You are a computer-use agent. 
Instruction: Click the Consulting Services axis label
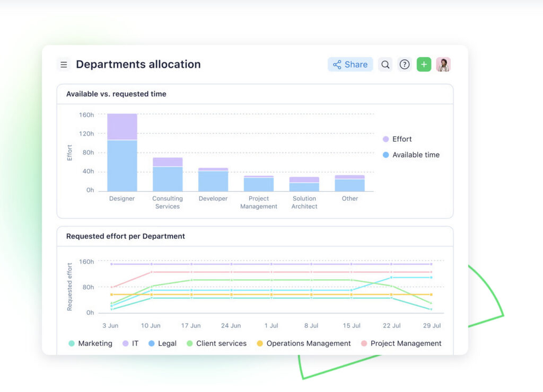[x=168, y=202]
